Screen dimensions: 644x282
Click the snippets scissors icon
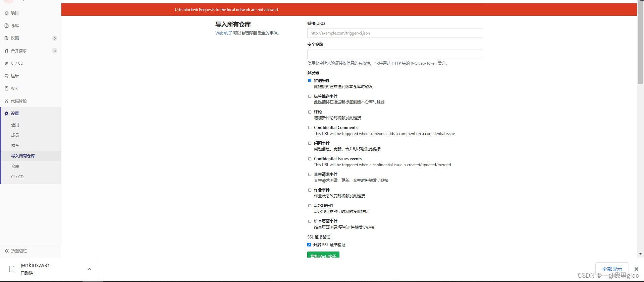(x=6, y=101)
